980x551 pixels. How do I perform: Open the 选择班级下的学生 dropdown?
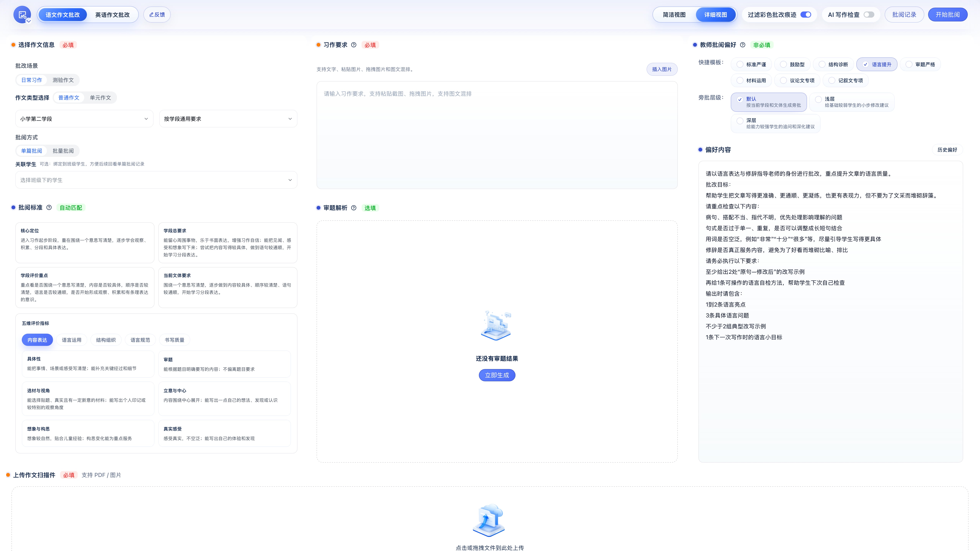point(156,180)
